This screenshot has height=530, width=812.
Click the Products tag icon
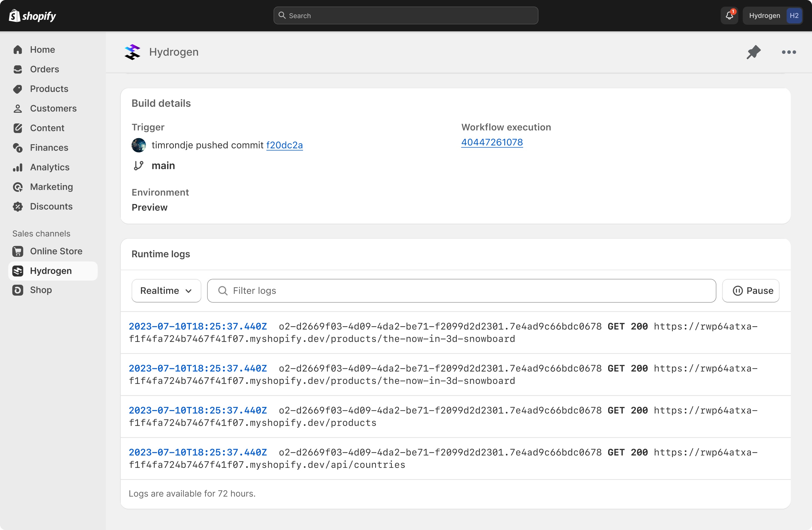[18, 89]
